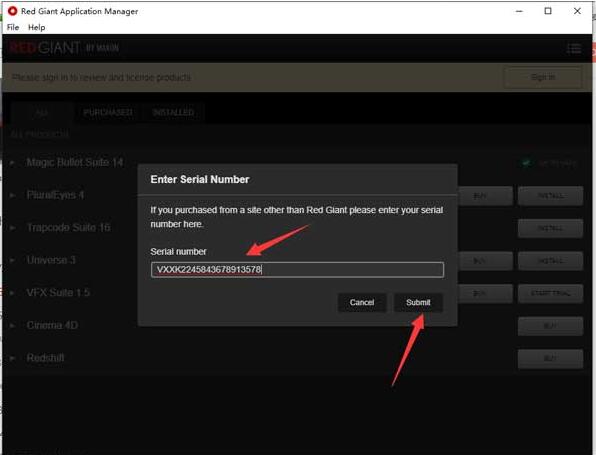The height and width of the screenshot is (455, 596).
Task: Expand PluralEyes 4 row
Action: 12,195
